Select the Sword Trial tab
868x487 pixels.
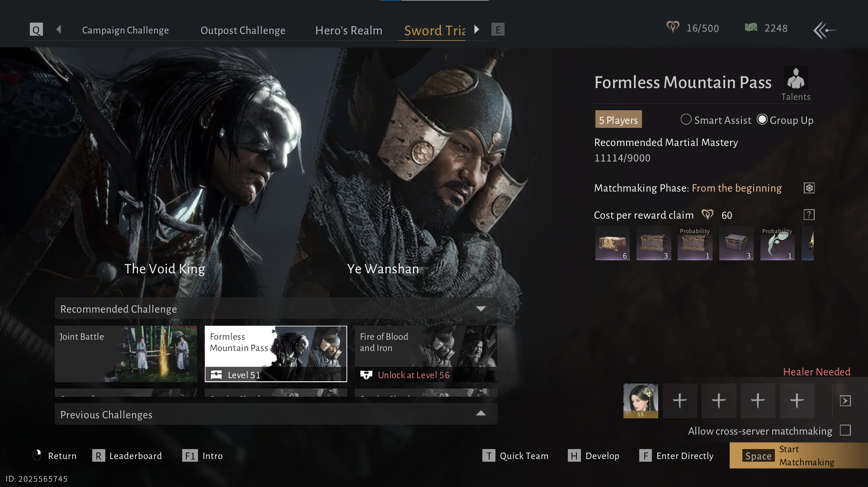point(434,30)
